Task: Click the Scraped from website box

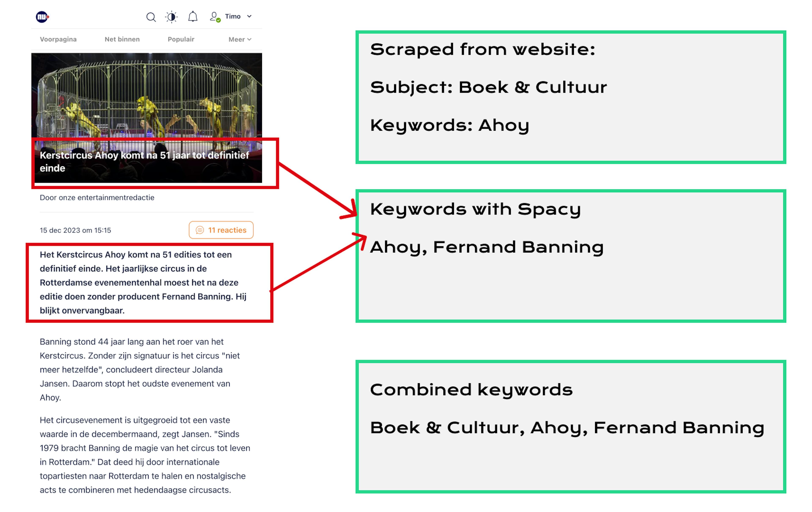Action: pyautogui.click(x=571, y=97)
